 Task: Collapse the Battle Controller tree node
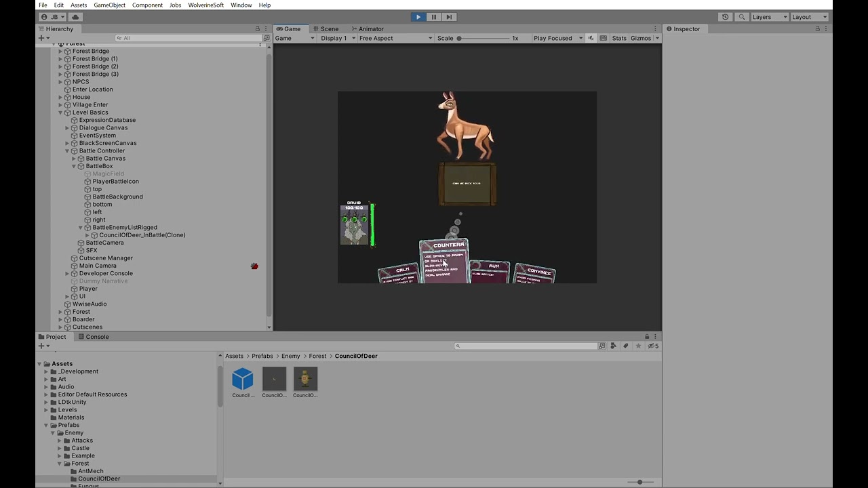67,151
